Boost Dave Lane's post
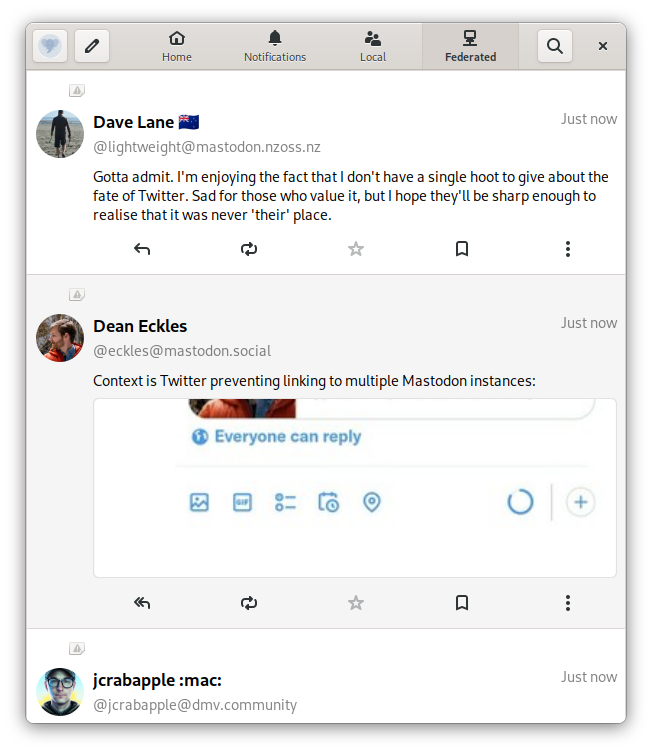The height and width of the screenshot is (752, 652). click(249, 249)
